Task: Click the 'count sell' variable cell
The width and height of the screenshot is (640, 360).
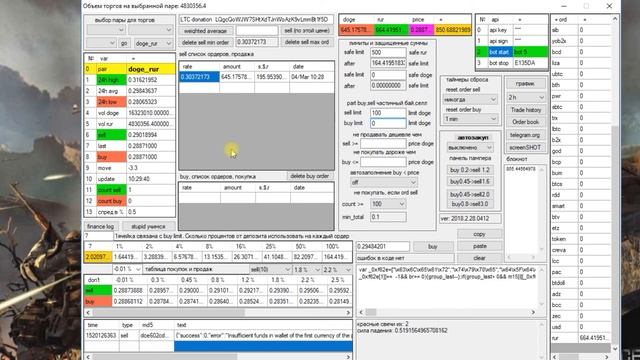Action: (111, 190)
